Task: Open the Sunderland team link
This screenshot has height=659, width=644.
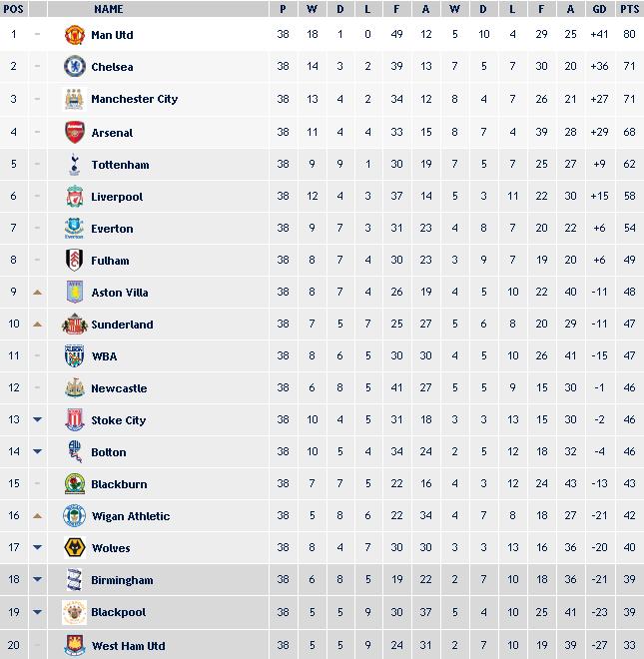Action: (122, 325)
